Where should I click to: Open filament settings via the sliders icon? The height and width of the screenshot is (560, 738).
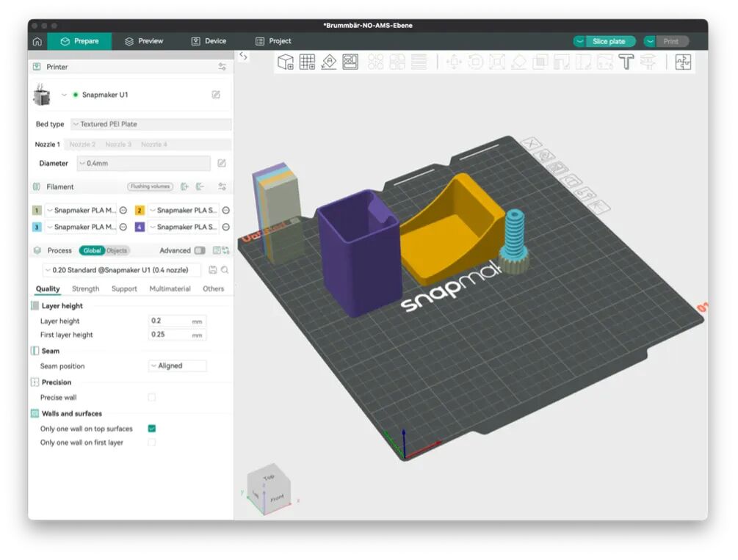(223, 187)
